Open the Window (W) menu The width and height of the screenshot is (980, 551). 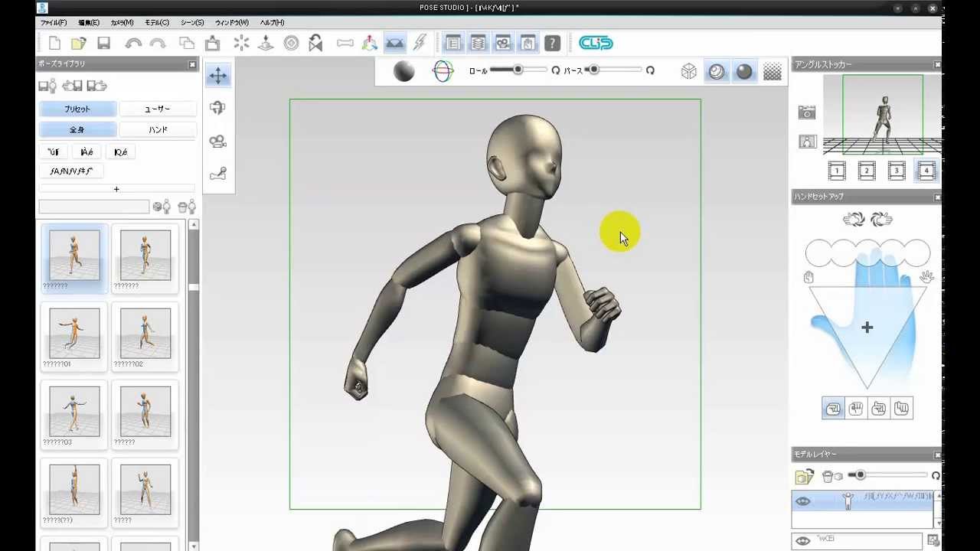[x=232, y=23]
